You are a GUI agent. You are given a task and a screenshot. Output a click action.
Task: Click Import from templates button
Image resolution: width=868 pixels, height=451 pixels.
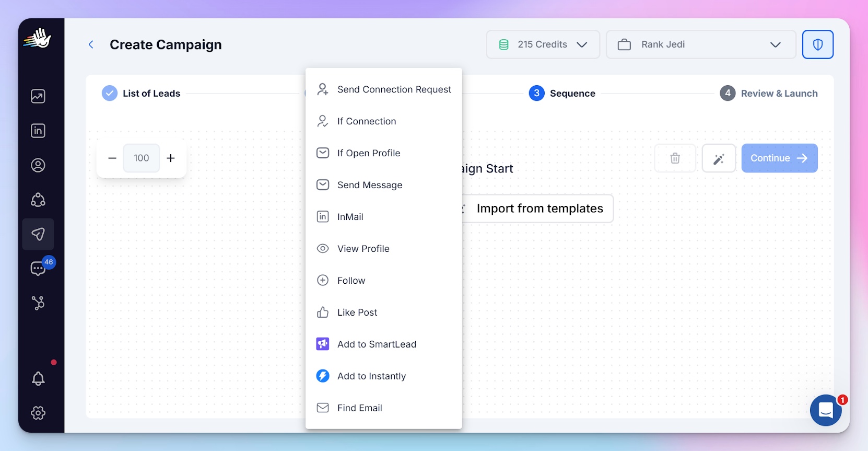pos(537,209)
